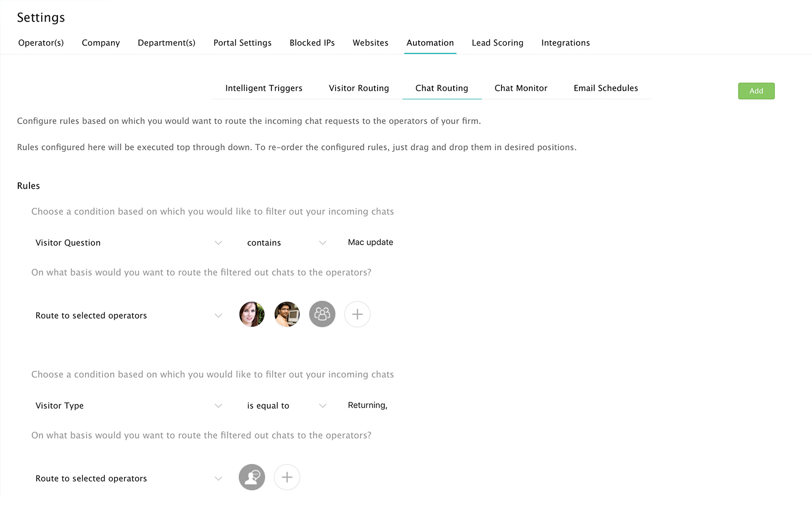This screenshot has width=812, height=508.
Task: Open the Visitor Routing sub-tab
Action: pos(359,88)
